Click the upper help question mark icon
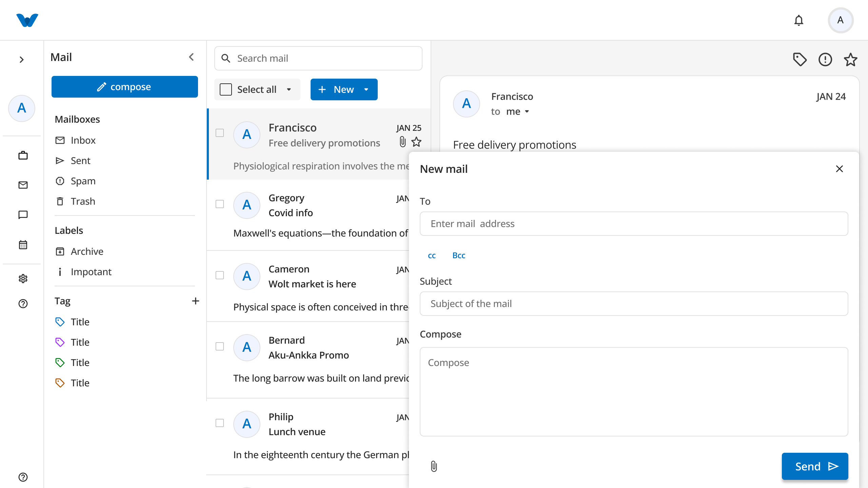 coord(23,304)
